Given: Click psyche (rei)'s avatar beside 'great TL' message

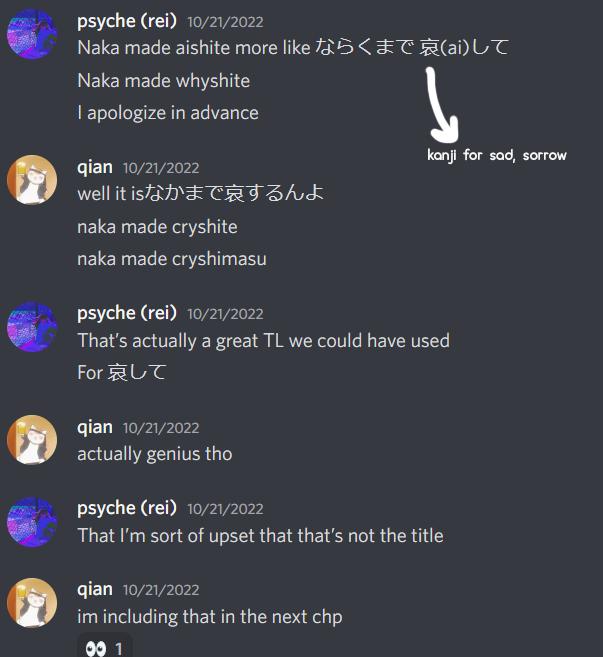Looking at the screenshot, I should pyautogui.click(x=32, y=326).
